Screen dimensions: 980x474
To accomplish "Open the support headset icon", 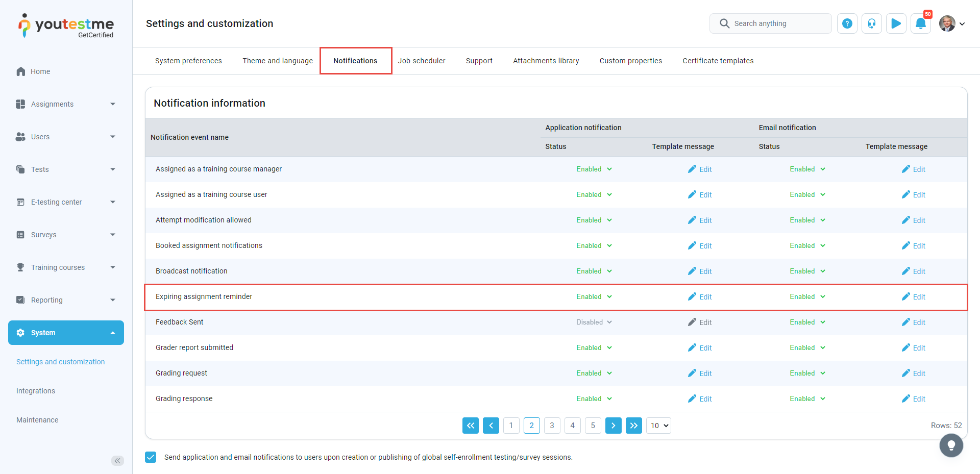I will pyautogui.click(x=871, y=23).
